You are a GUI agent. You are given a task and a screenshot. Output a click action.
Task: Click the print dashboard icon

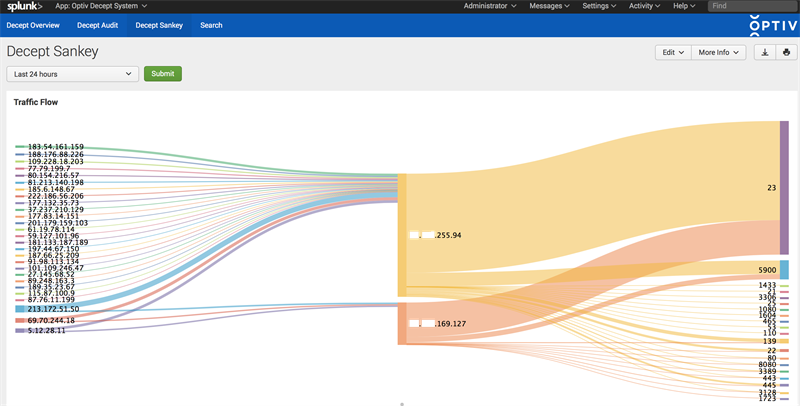785,52
